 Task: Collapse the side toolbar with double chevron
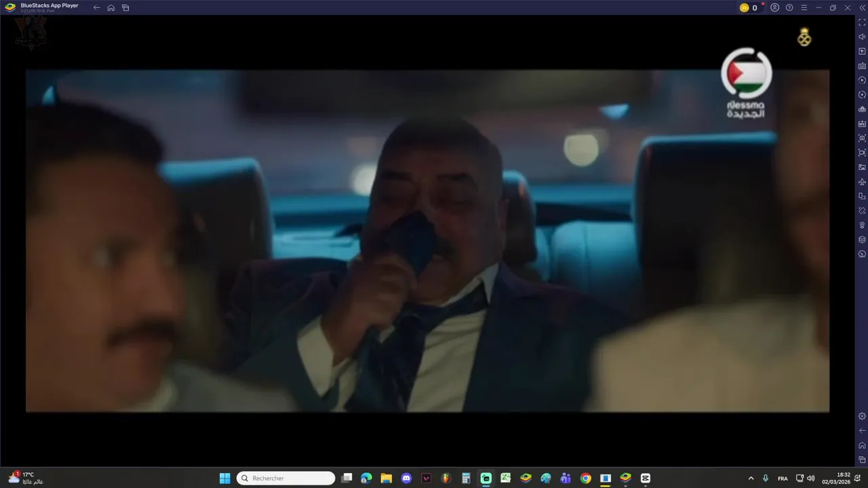[862, 7]
